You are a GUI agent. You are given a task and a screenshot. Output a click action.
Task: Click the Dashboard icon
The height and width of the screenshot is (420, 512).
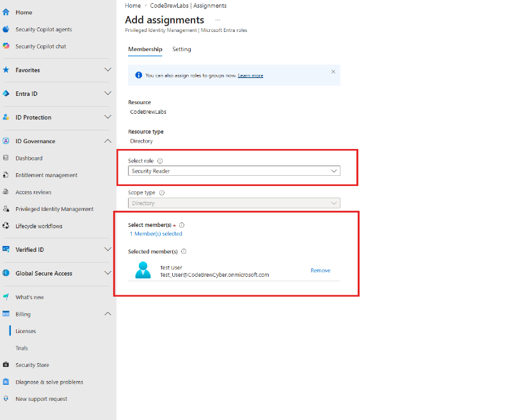(6, 158)
